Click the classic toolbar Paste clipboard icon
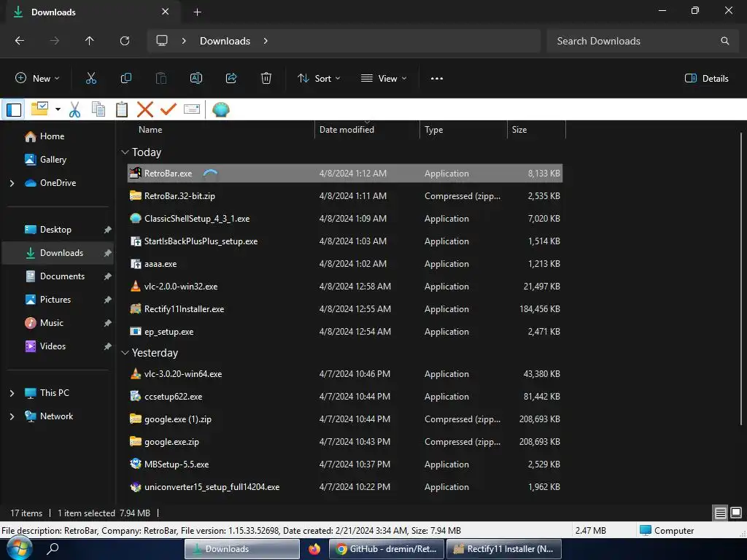 pyautogui.click(x=122, y=109)
